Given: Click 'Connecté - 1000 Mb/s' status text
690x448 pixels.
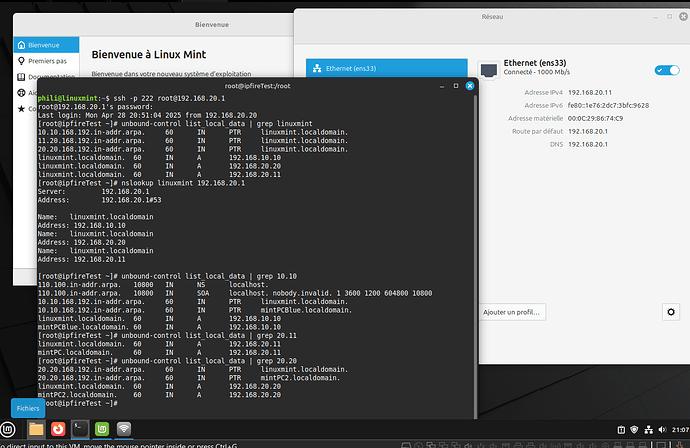Looking at the screenshot, I should click(536, 72).
